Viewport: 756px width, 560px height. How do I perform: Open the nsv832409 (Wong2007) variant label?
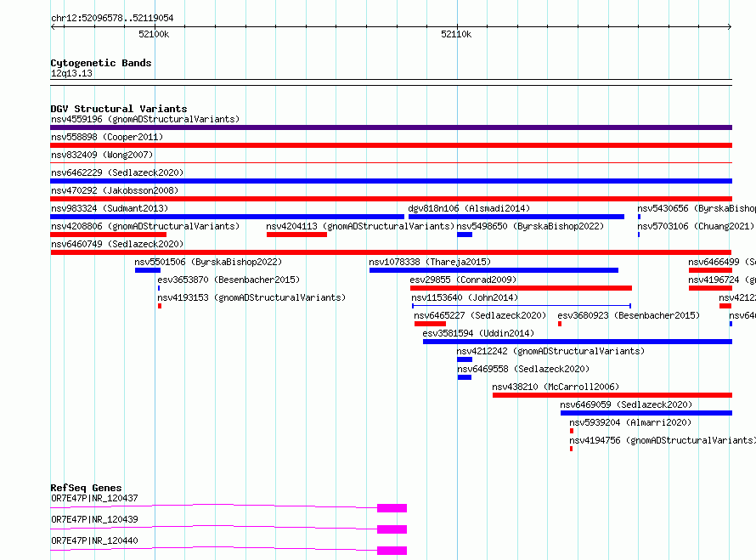pos(102,155)
